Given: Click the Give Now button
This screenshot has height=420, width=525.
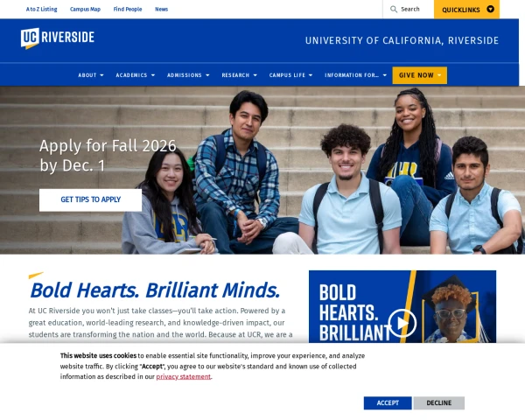Looking at the screenshot, I should coord(419,75).
